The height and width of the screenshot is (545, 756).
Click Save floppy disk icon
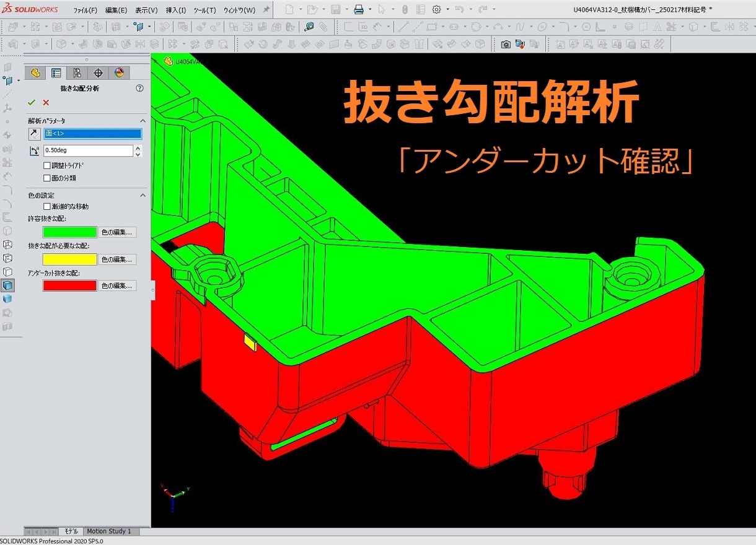[x=335, y=10]
